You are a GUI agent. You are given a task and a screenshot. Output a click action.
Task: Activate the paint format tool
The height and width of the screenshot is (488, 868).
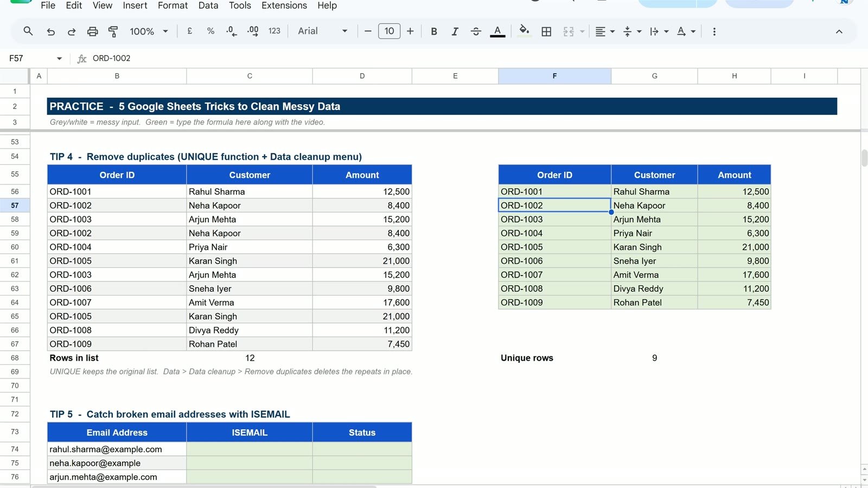(x=113, y=31)
